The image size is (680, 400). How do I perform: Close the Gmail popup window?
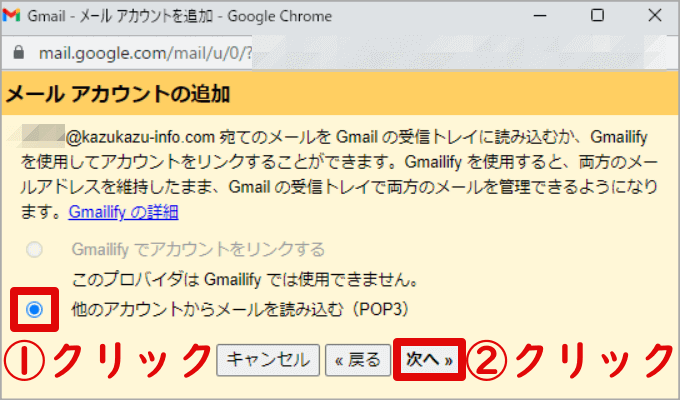coord(655,16)
